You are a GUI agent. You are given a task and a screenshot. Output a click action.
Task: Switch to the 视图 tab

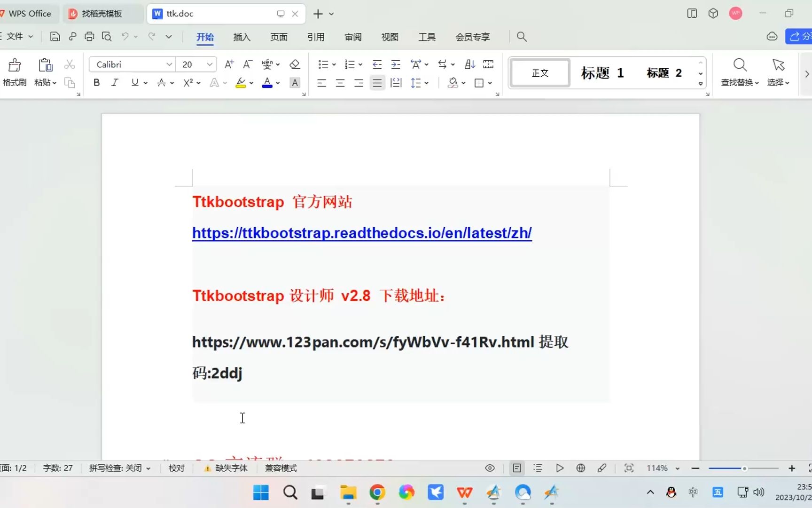(390, 37)
